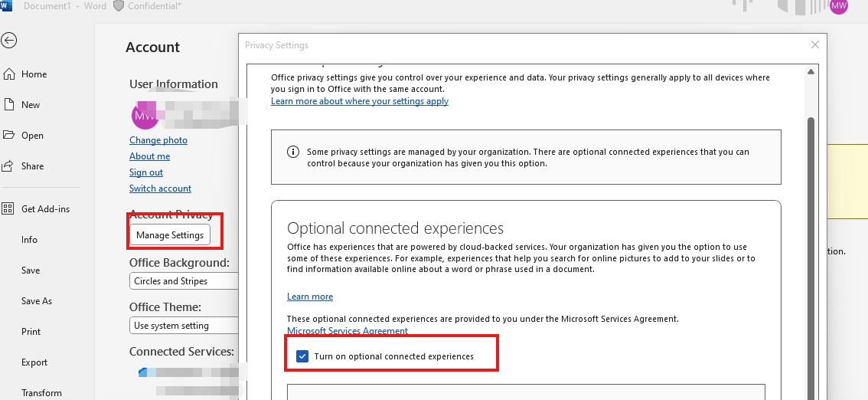Select Save As in the backstage menu
The width and height of the screenshot is (868, 400).
[x=37, y=301]
